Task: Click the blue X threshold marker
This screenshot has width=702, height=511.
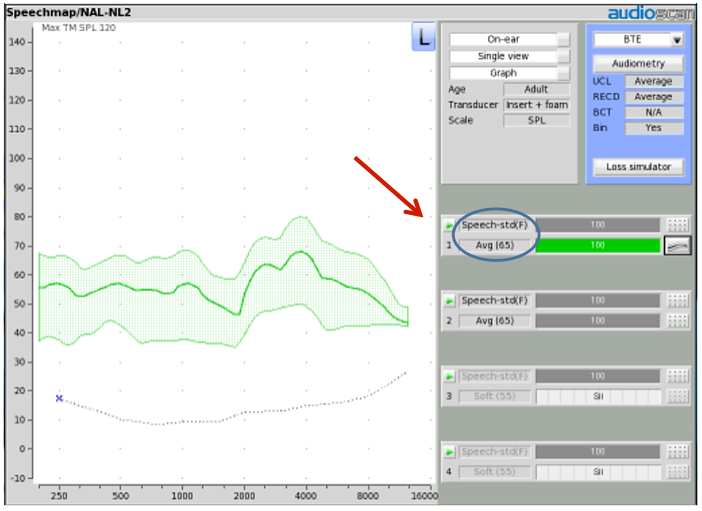Action: pos(59,398)
